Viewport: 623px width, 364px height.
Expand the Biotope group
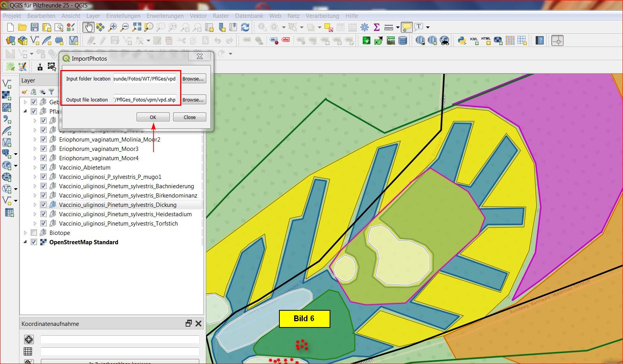click(x=25, y=233)
